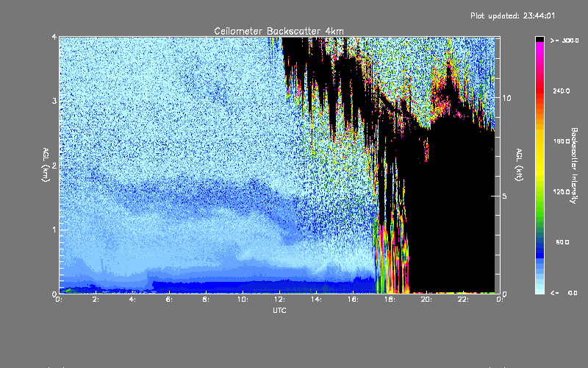
Task: Click the "60.0" colorbar label
Action: click(562, 242)
